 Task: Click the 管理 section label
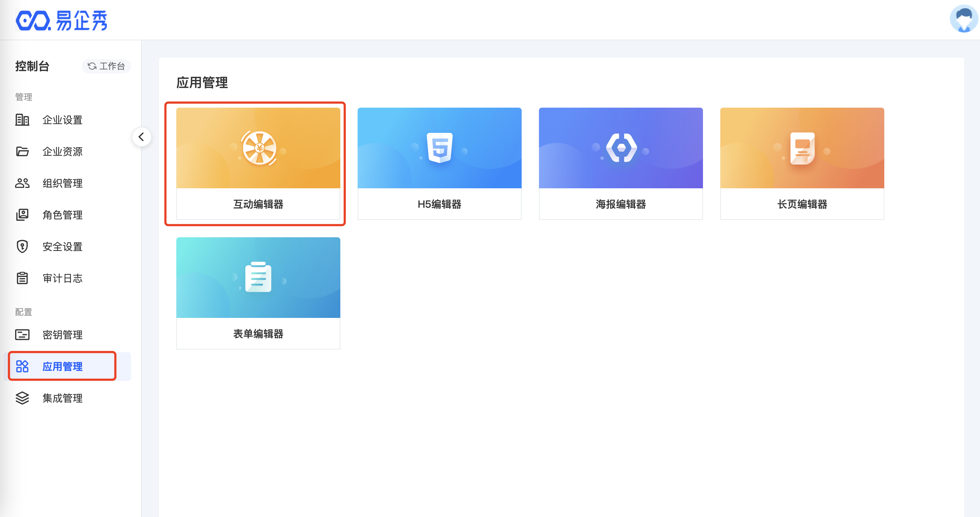(23, 97)
